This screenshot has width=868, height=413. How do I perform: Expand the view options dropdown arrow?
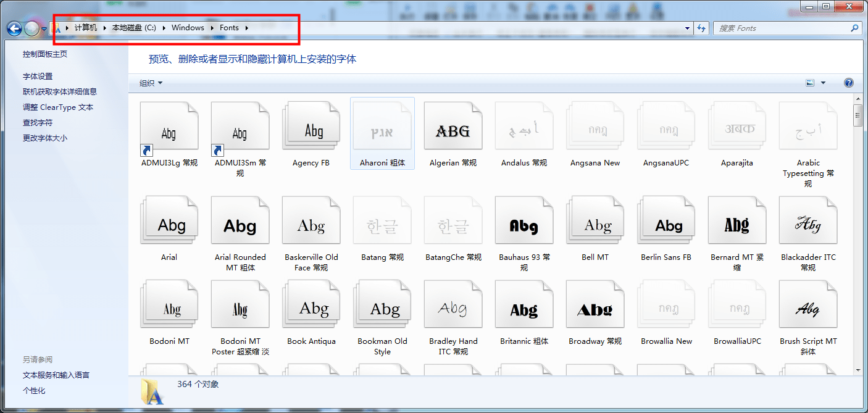pos(823,83)
